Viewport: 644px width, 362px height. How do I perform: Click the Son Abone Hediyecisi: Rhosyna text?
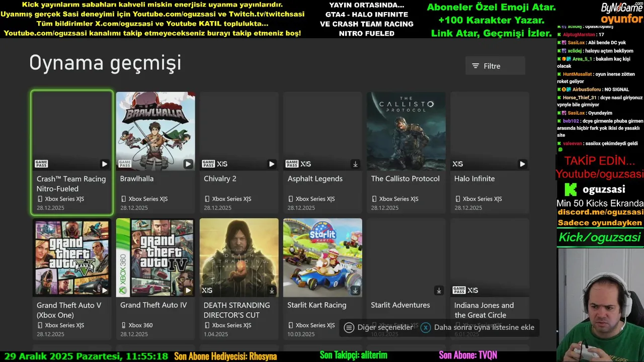225,356
